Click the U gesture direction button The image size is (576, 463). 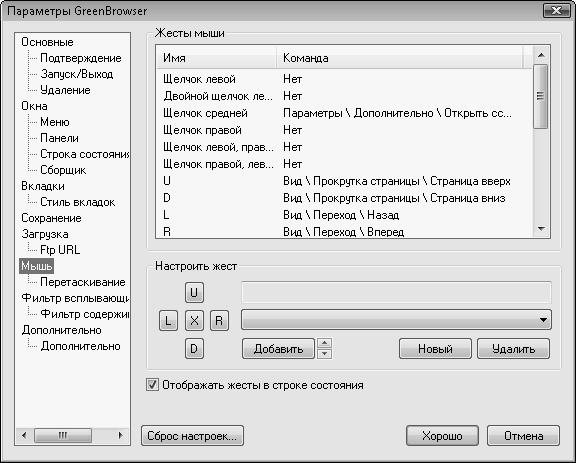194,292
